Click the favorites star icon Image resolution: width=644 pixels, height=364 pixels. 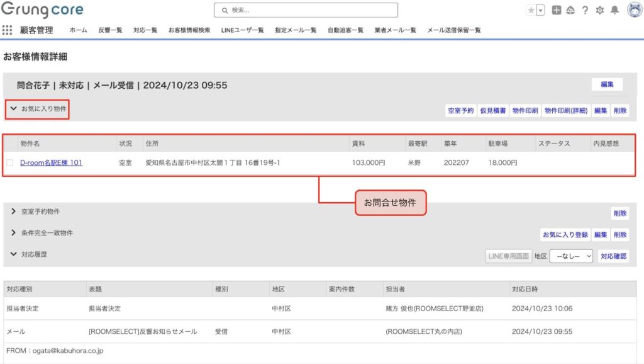click(x=531, y=10)
